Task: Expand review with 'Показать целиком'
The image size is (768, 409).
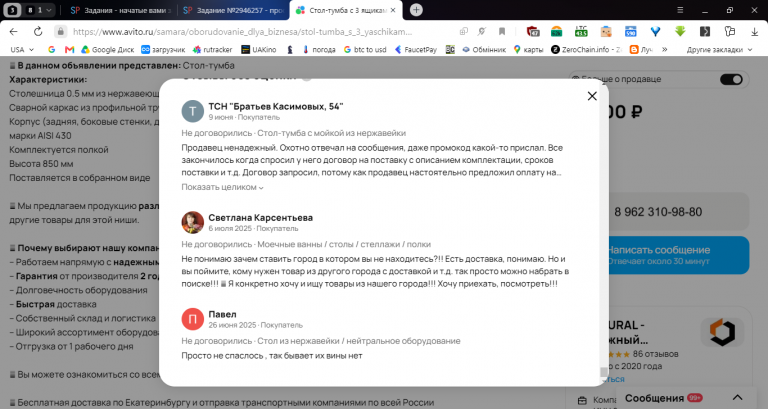Action: pos(222,187)
